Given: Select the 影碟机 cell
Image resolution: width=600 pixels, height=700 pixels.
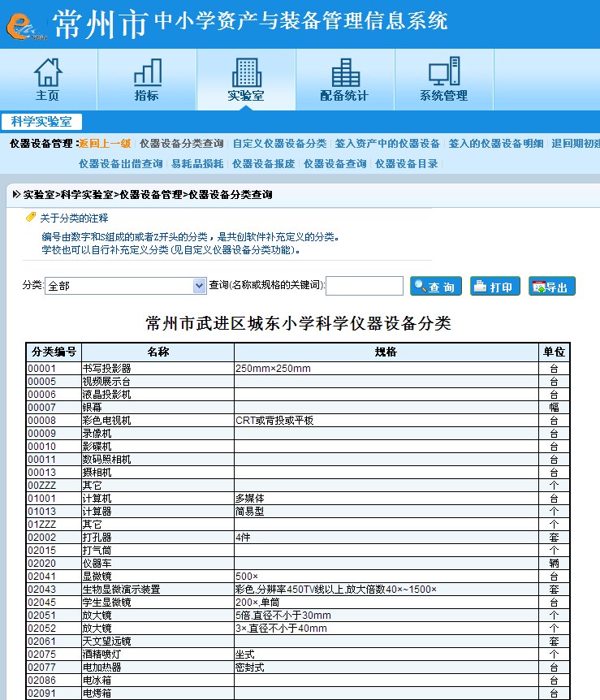Looking at the screenshot, I should click(158, 447).
